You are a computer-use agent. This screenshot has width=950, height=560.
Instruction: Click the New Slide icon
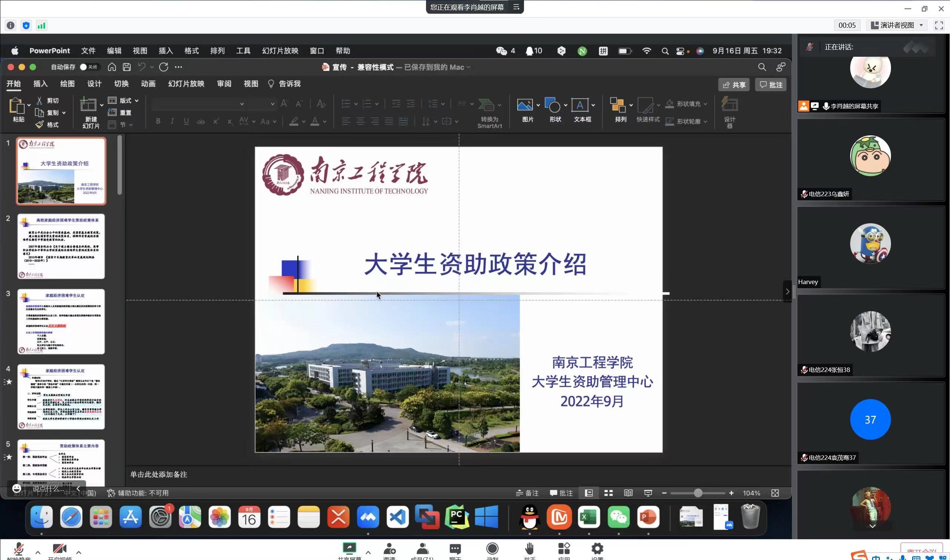coord(88,105)
